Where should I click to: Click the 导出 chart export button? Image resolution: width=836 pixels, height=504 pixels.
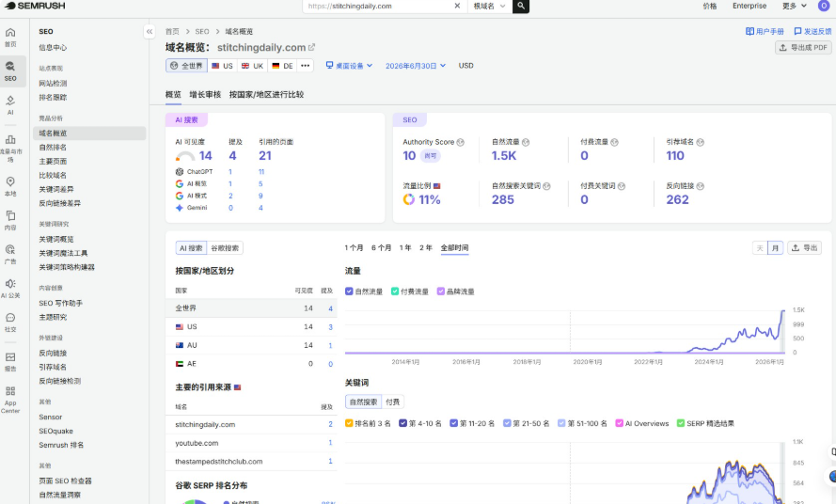[805, 248]
